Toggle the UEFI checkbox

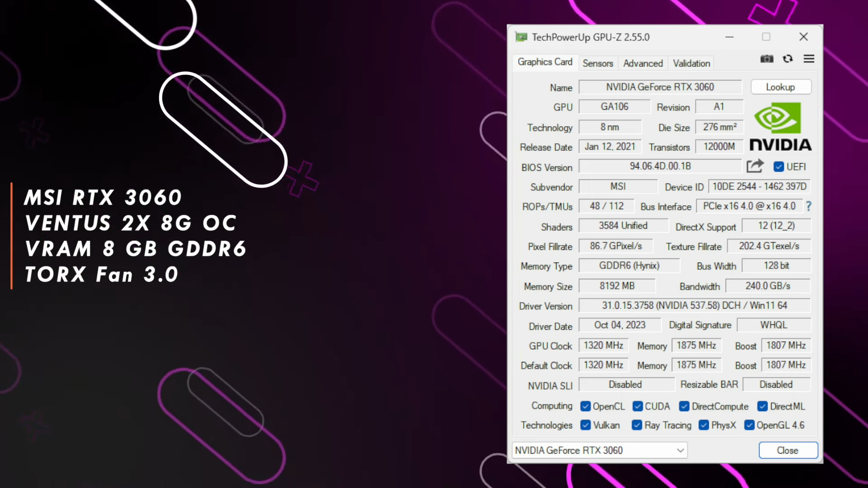tap(778, 167)
